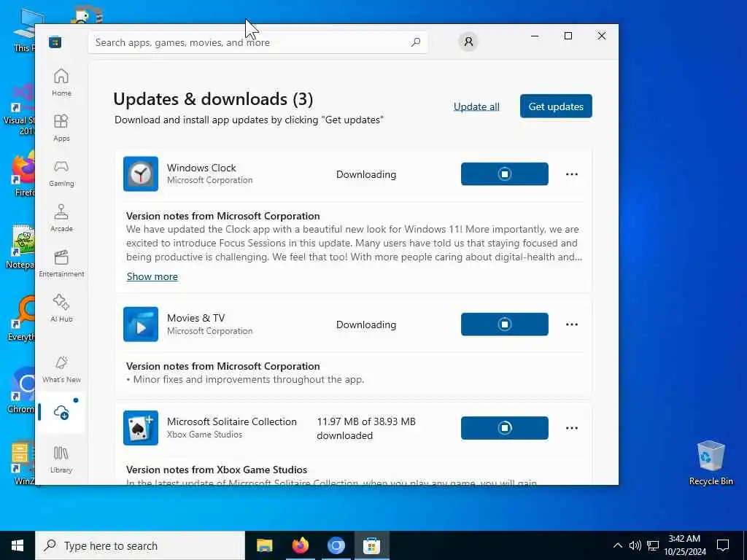
Task: Stop the Movies & TV download
Action: pos(505,324)
